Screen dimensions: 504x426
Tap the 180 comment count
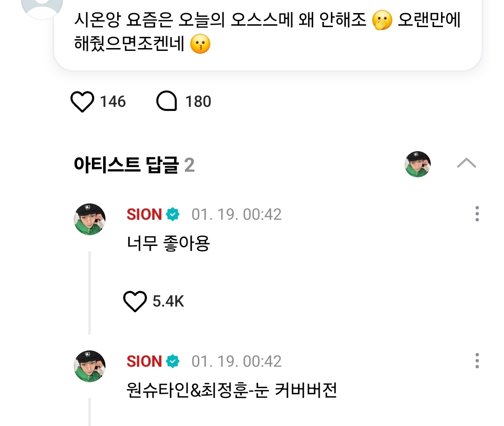[198, 102]
